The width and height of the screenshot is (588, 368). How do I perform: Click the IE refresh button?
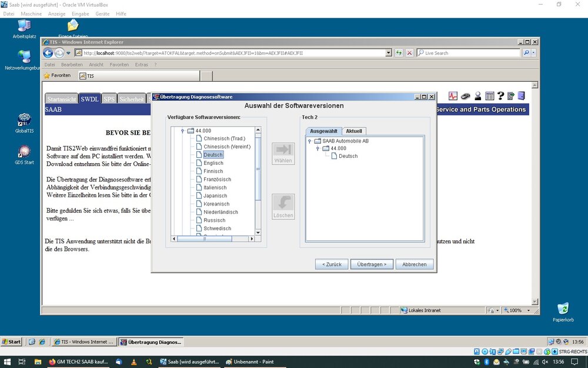[x=399, y=53]
